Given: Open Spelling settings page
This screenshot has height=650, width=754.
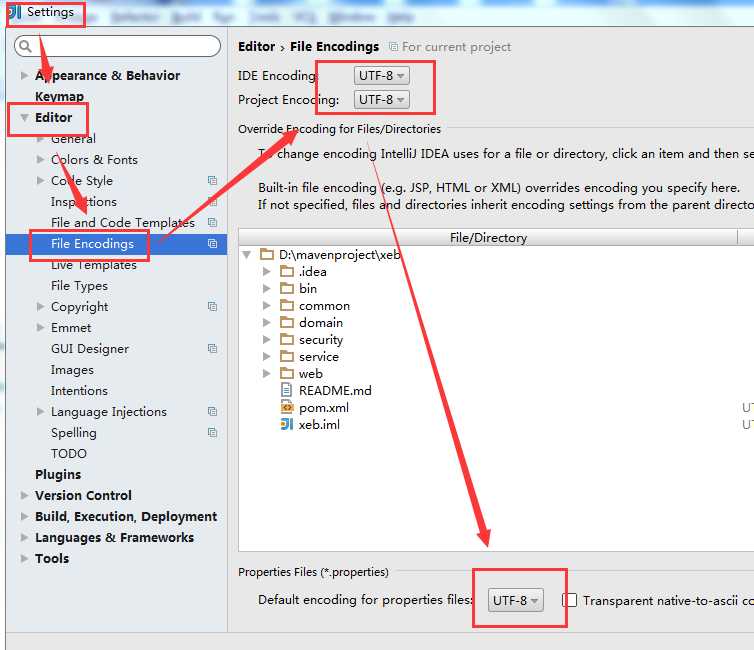Looking at the screenshot, I should point(74,433).
